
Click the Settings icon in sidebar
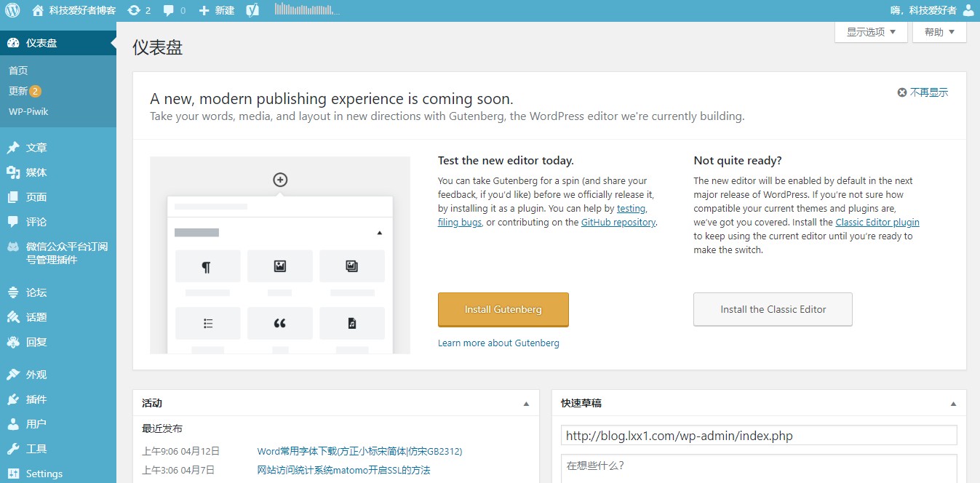pos(13,474)
